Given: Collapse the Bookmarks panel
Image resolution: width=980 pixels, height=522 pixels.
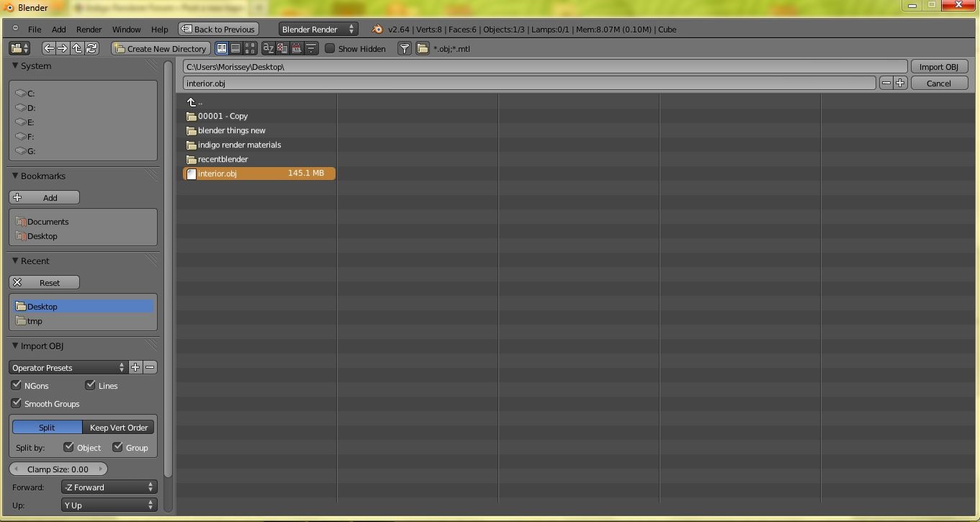Looking at the screenshot, I should tap(15, 176).
